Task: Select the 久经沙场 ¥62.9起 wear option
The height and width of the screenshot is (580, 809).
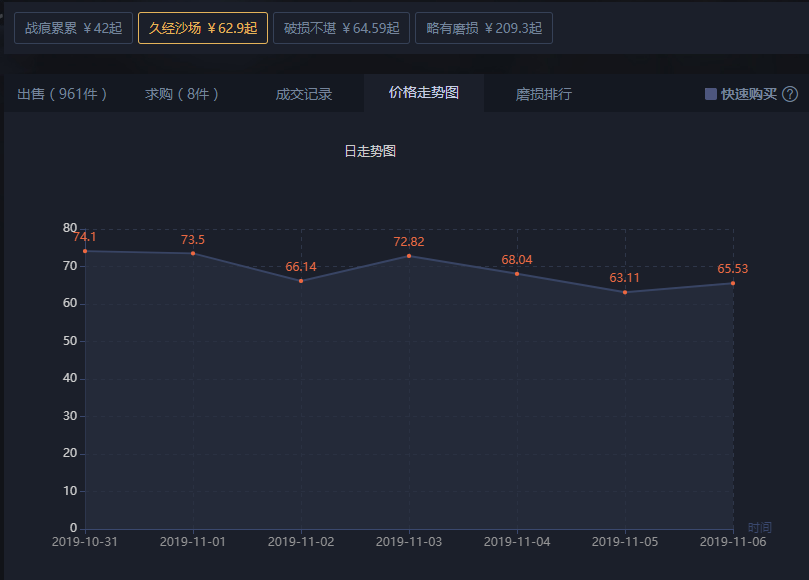Action: (x=203, y=28)
